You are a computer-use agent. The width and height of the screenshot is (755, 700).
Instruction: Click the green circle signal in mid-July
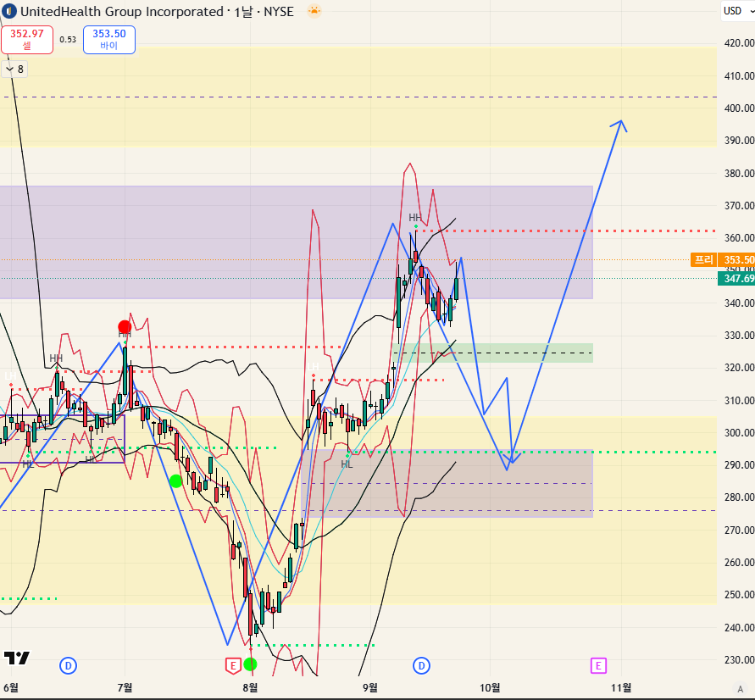175,481
